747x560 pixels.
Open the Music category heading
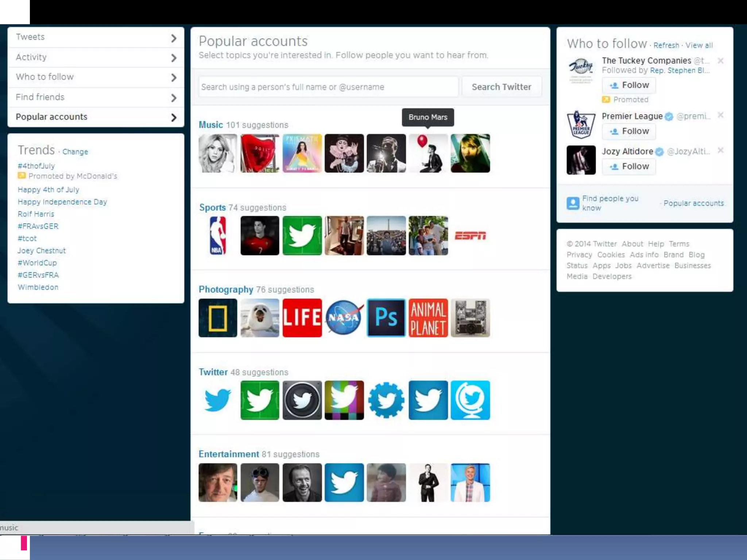pyautogui.click(x=210, y=125)
